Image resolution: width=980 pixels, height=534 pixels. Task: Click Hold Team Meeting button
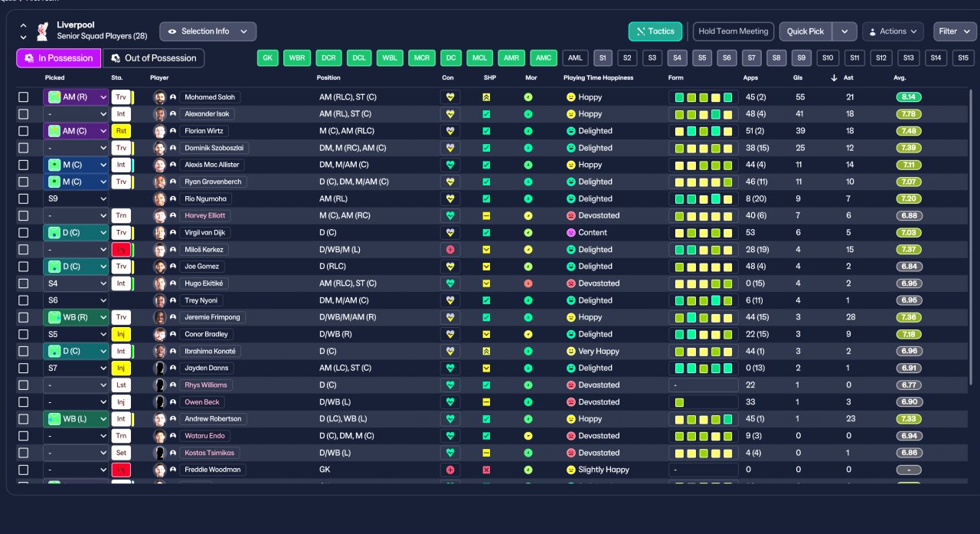pyautogui.click(x=733, y=31)
